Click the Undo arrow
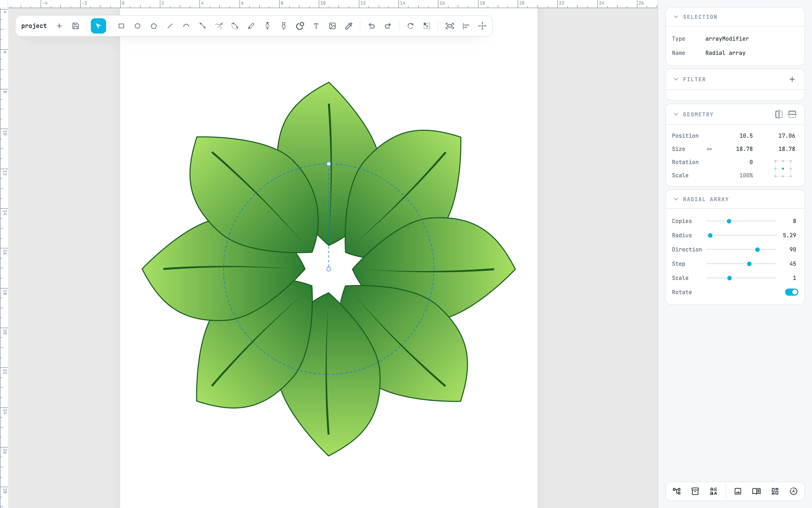This screenshot has height=508, width=812. (371, 26)
